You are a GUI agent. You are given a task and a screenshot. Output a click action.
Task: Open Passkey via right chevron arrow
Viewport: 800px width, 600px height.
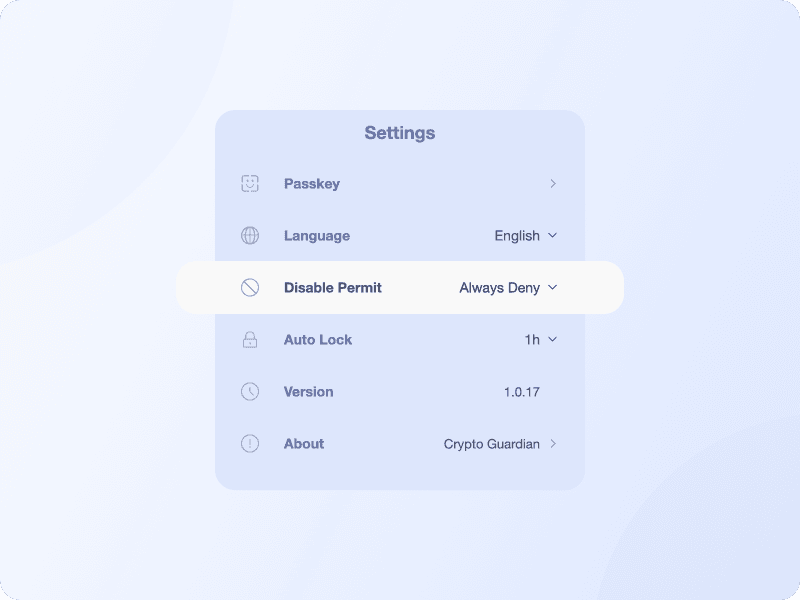tap(553, 184)
